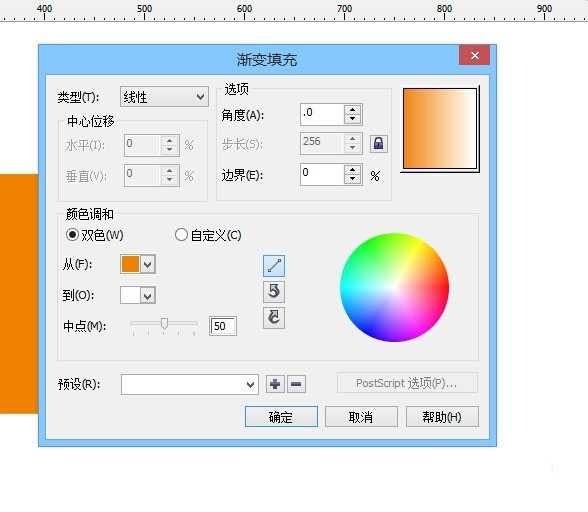588x512 pixels.
Task: Open the 到(O) color dropdown arrow
Action: tap(148, 296)
